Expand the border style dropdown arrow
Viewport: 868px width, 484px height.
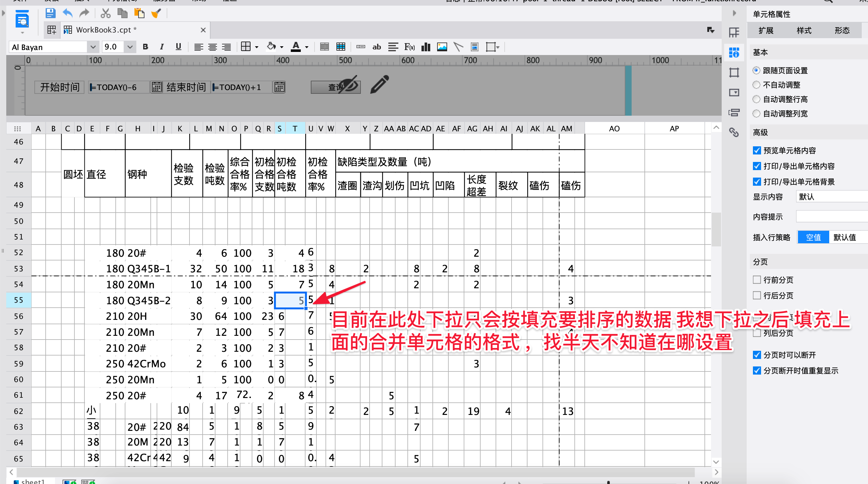(x=257, y=47)
